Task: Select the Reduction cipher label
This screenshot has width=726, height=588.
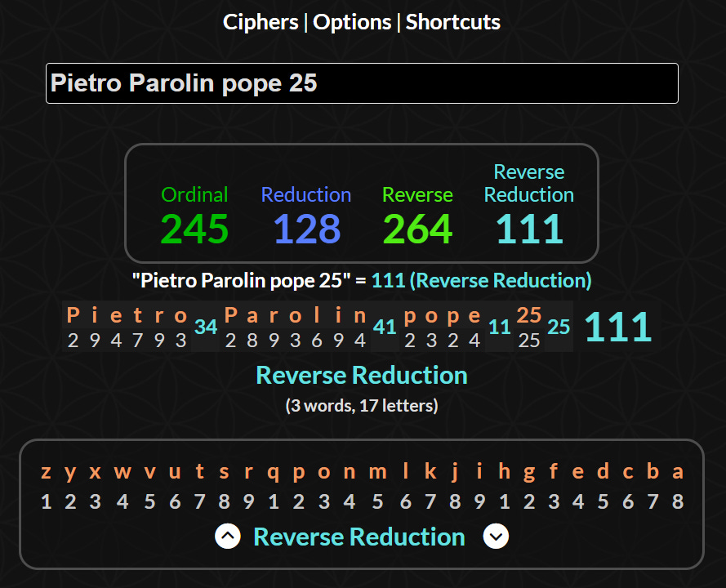Action: pyautogui.click(x=306, y=194)
